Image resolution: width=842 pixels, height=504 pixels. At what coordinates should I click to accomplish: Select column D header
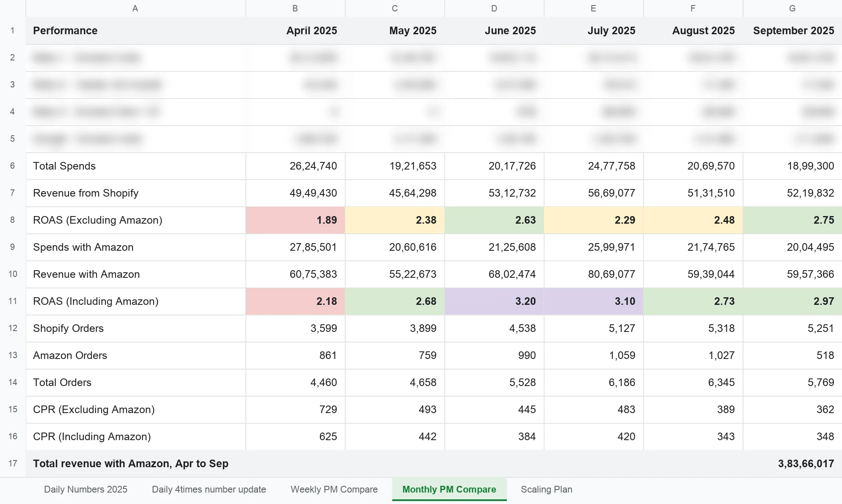click(x=494, y=8)
